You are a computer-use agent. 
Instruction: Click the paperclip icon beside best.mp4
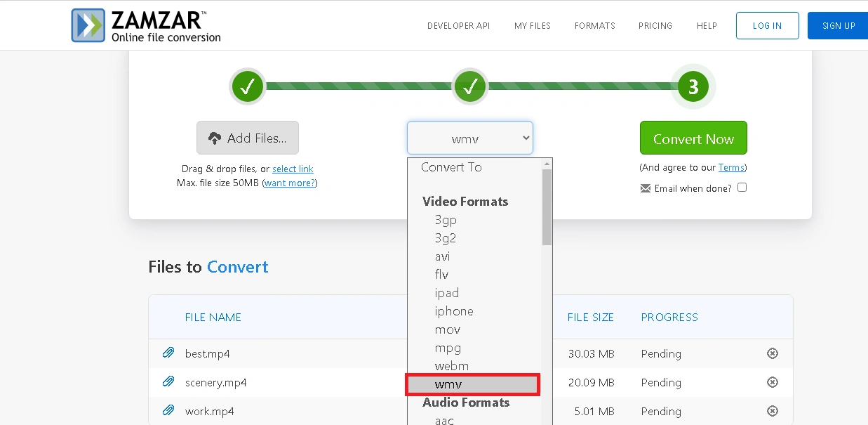point(168,353)
